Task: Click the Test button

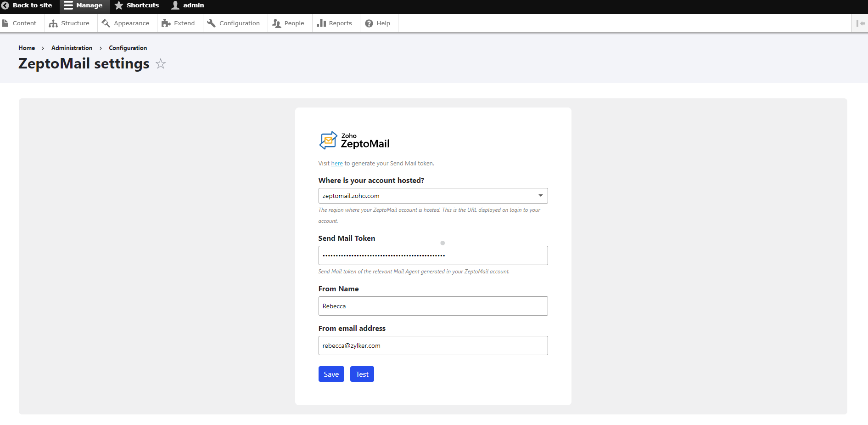Action: [x=362, y=374]
